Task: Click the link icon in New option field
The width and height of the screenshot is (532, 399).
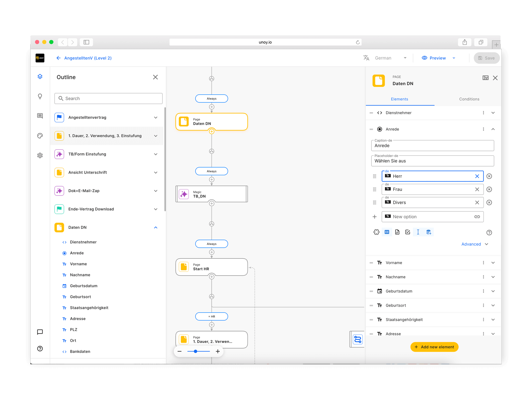Action: [477, 217]
